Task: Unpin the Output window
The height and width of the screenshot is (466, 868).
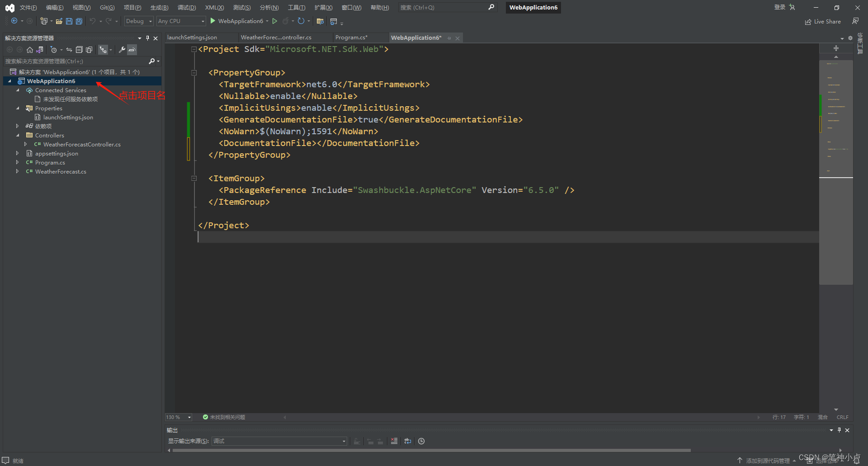Action: (x=839, y=430)
